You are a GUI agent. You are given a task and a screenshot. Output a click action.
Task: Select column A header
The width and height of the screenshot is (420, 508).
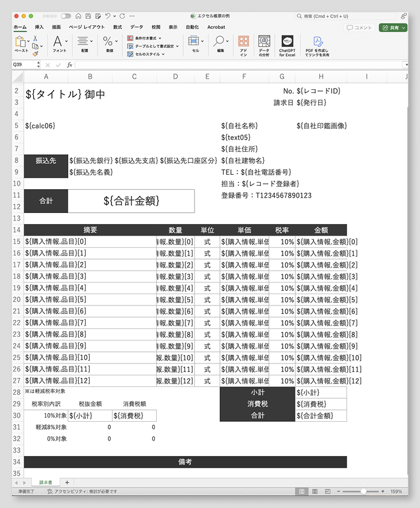click(46, 77)
